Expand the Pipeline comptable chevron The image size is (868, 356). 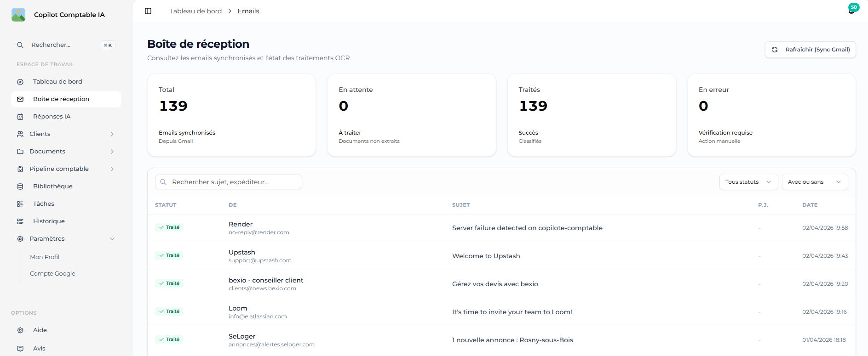[x=112, y=169]
